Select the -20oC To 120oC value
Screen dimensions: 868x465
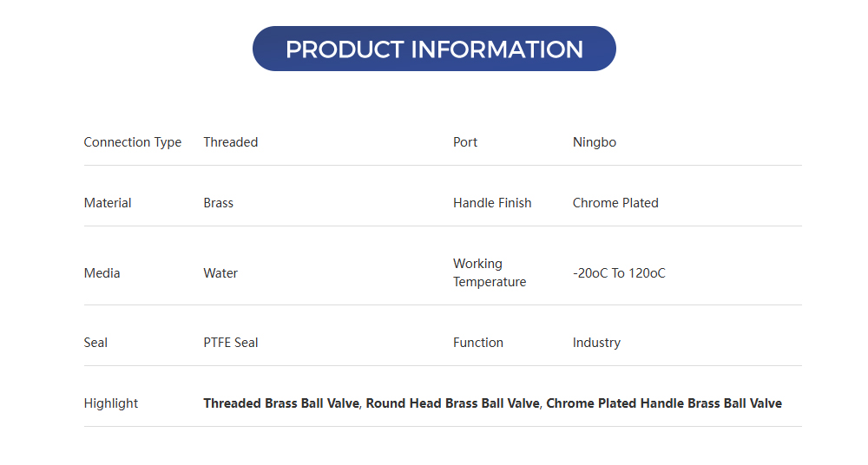tap(619, 273)
